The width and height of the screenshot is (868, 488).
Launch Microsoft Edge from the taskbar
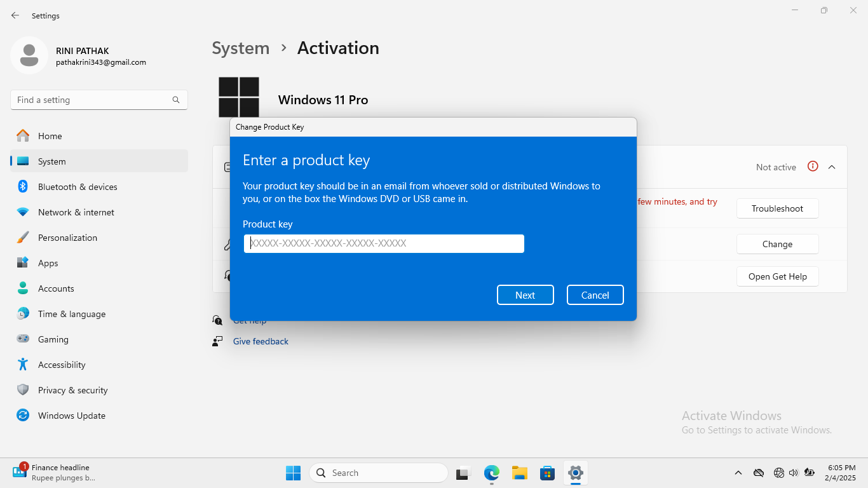tap(492, 473)
